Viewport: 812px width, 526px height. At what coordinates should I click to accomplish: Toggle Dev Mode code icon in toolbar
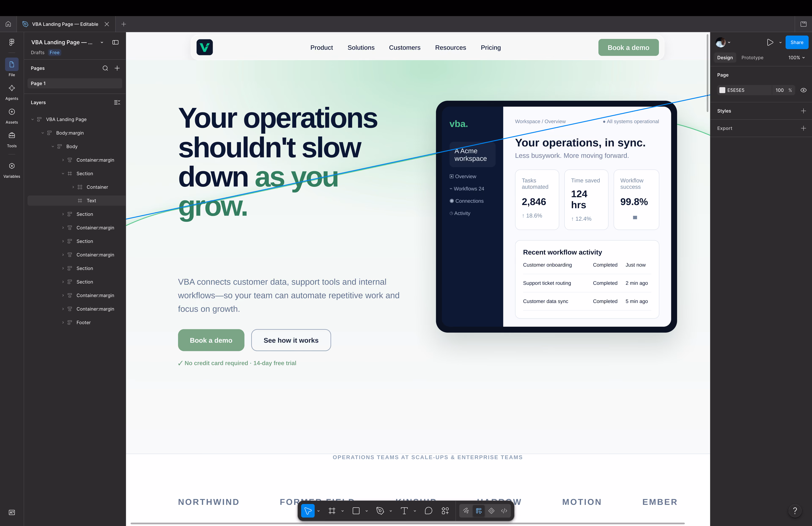click(x=504, y=511)
